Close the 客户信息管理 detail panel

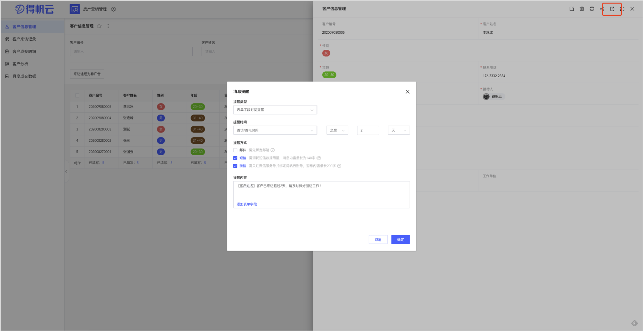click(633, 9)
